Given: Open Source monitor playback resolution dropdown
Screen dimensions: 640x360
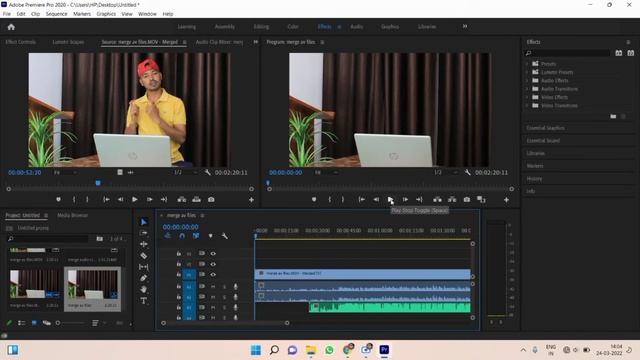Looking at the screenshot, I should tap(186, 173).
